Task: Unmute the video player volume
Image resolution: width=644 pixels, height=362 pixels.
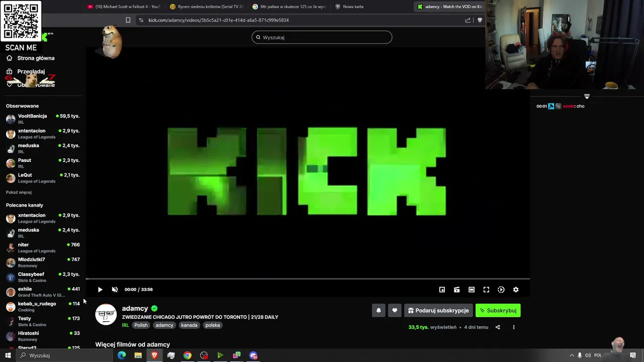Action: 115,290
